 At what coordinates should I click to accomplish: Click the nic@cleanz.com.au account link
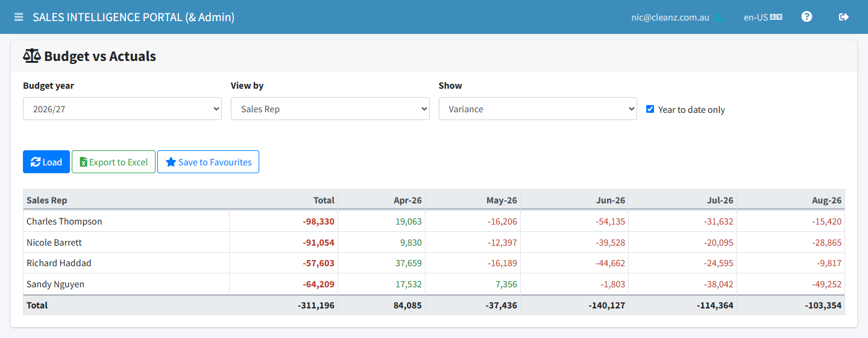tap(670, 18)
